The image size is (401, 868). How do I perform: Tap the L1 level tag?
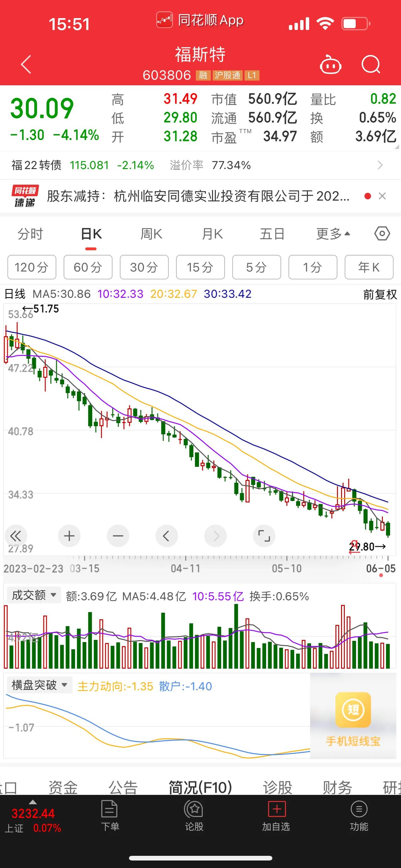252,75
